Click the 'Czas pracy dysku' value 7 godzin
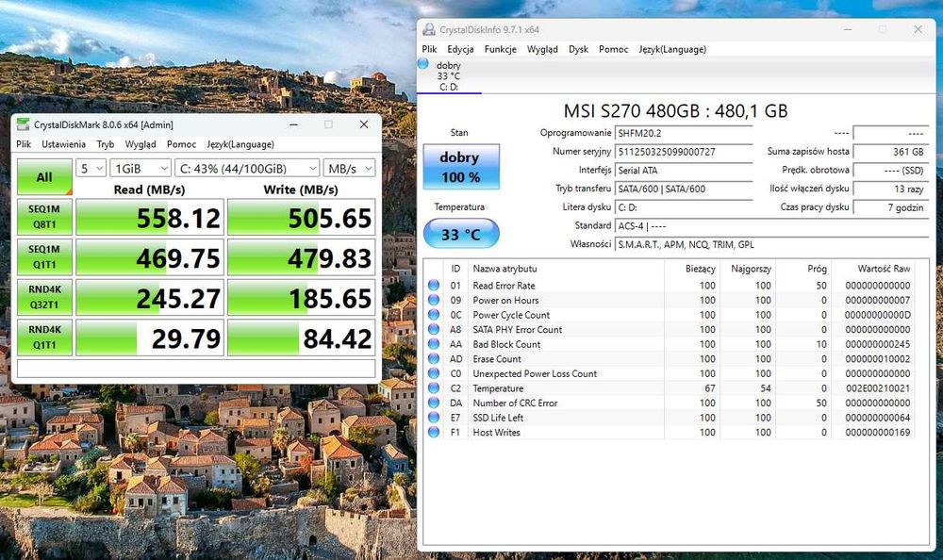The height and width of the screenshot is (560, 943). tap(890, 207)
